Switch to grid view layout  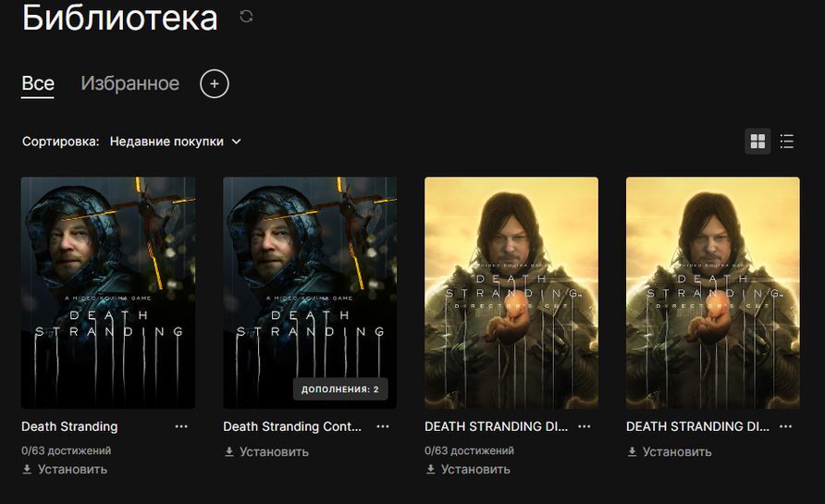[x=757, y=141]
